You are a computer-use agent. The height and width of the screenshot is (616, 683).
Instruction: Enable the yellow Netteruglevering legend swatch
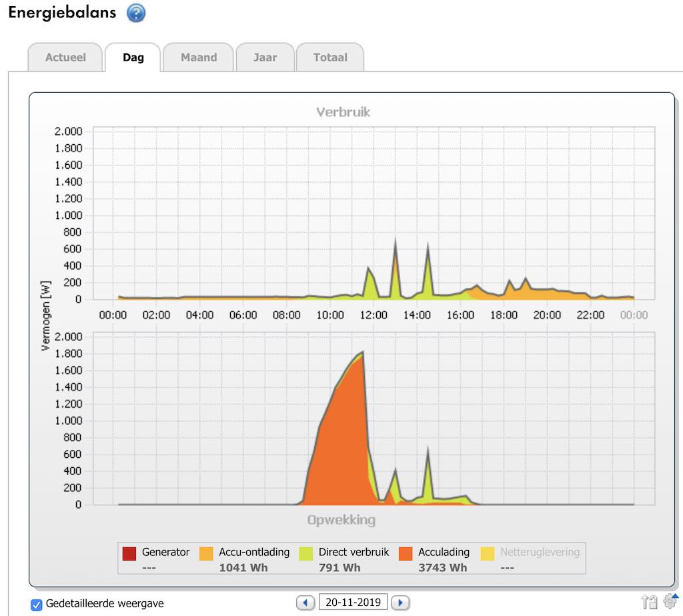coord(488,553)
